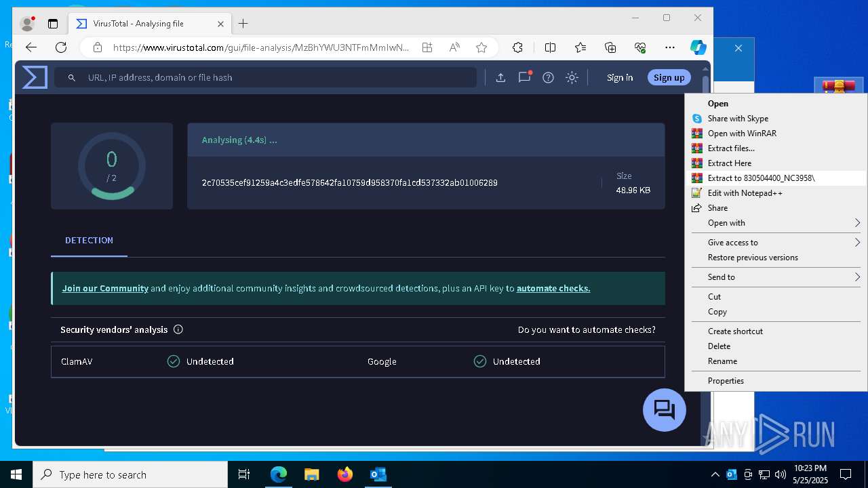The image size is (868, 488).
Task: Focus the URL, IP address, domain search field
Action: [x=265, y=77]
